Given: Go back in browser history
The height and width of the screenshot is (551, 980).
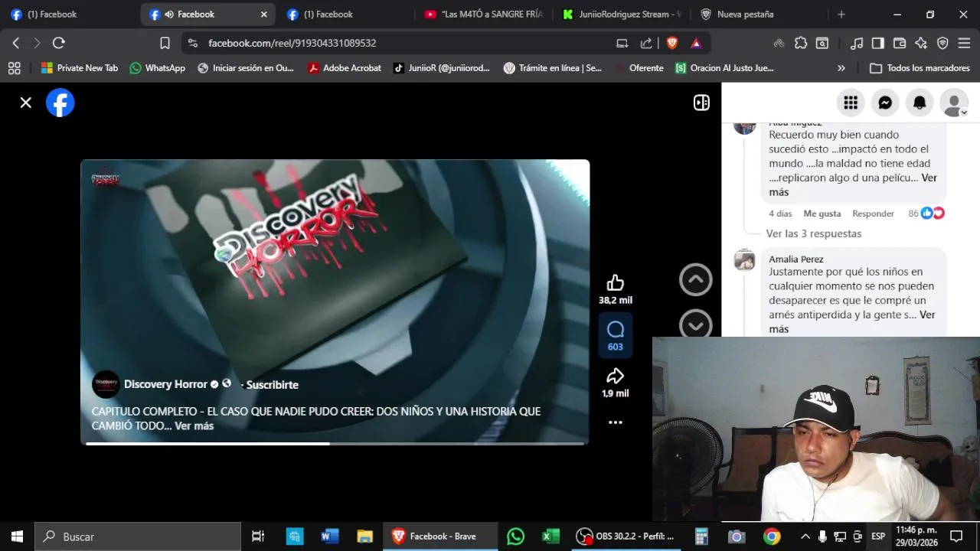Looking at the screenshot, I should click(15, 43).
